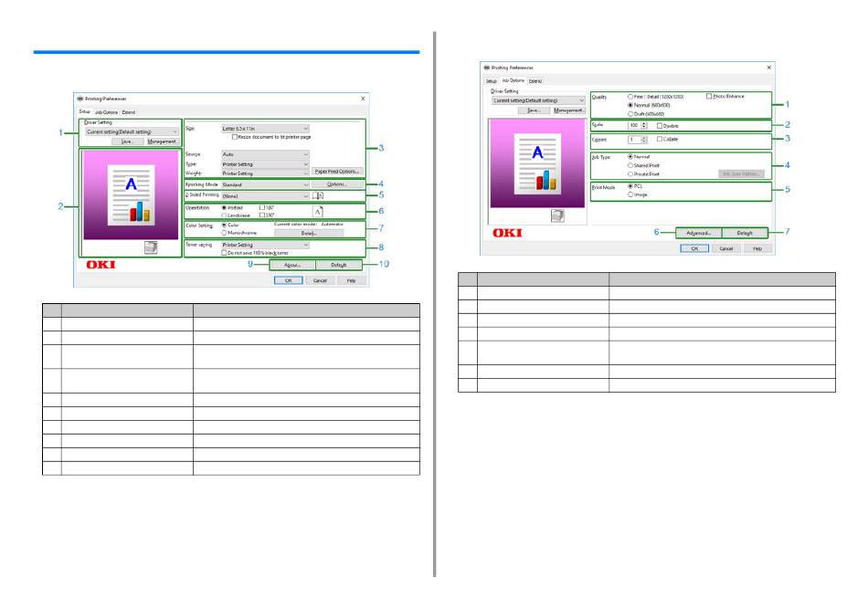Select PCL print mode

tap(630, 186)
